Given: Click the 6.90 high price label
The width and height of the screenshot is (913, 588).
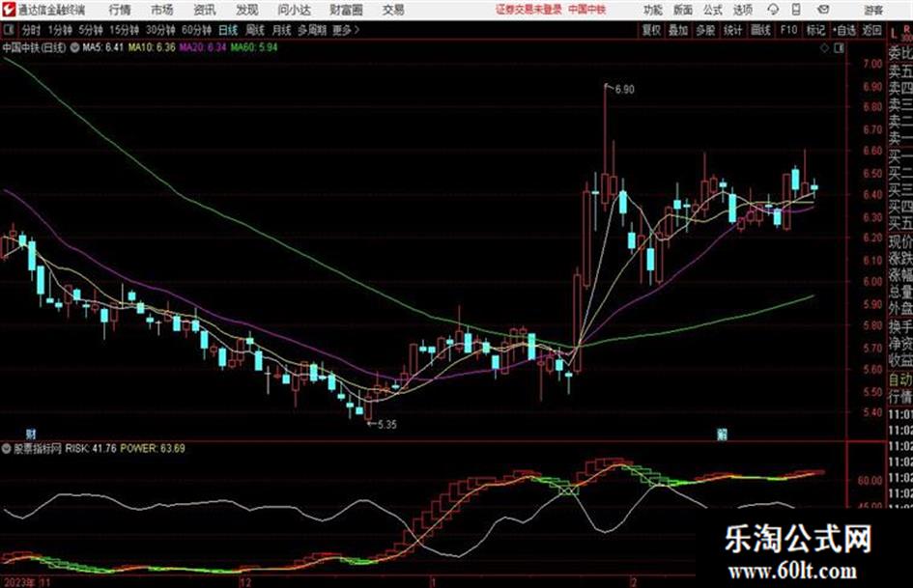Looking at the screenshot, I should click(x=625, y=89).
